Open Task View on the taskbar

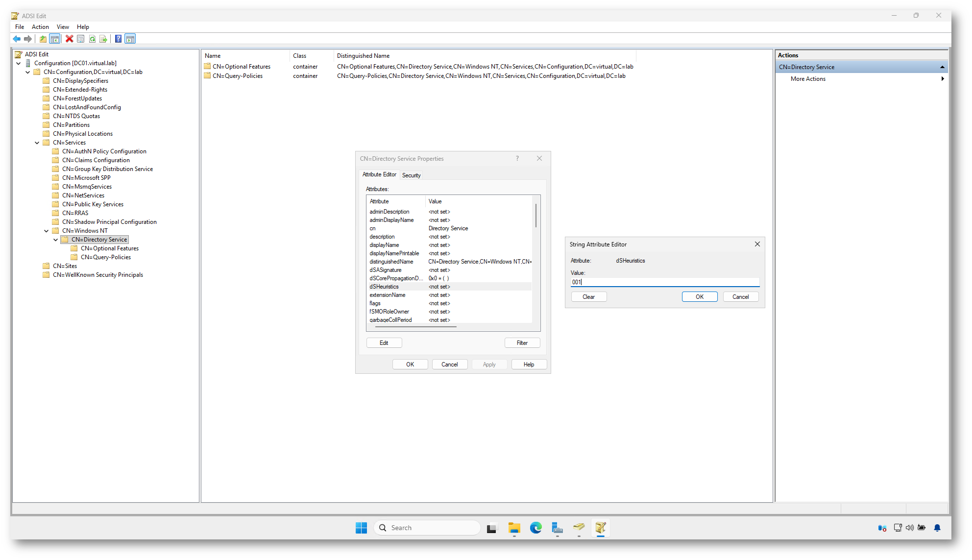click(492, 528)
